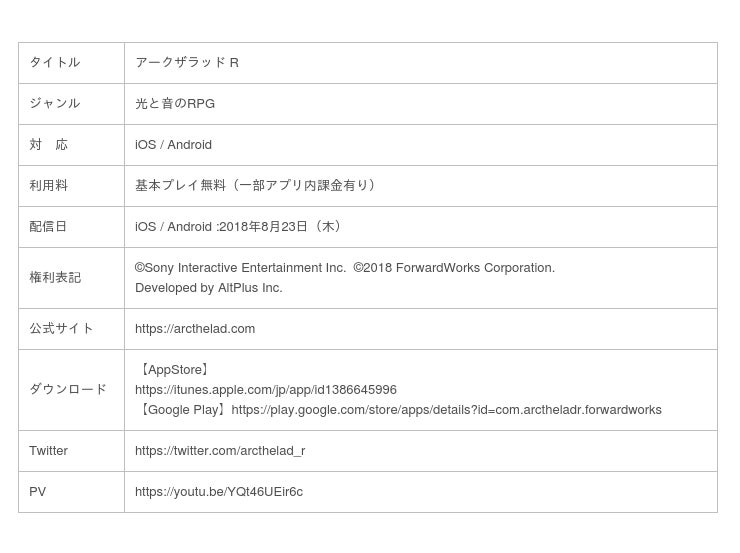Open the itunes.apple.com App Store URL
The width and height of the screenshot is (740, 553).
(266, 390)
